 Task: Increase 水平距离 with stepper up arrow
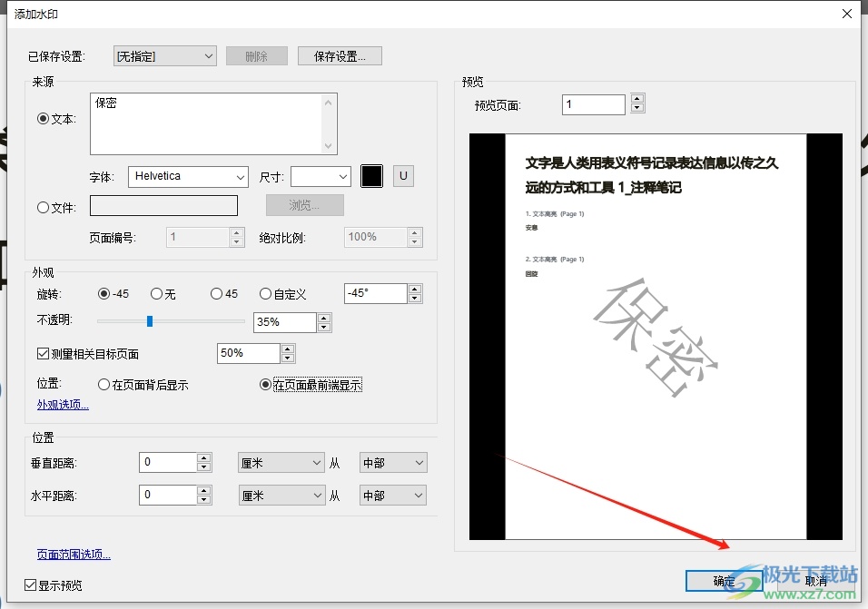[x=204, y=490]
